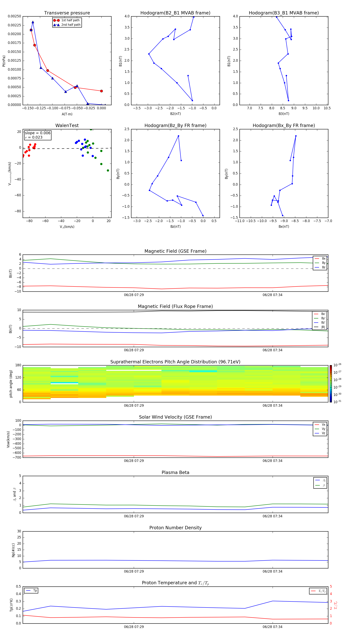Click the 'Magnetic Field (Flux Rope Frame)' title
Image resolution: width=351 pixels, height=644 pixels.
175,307
